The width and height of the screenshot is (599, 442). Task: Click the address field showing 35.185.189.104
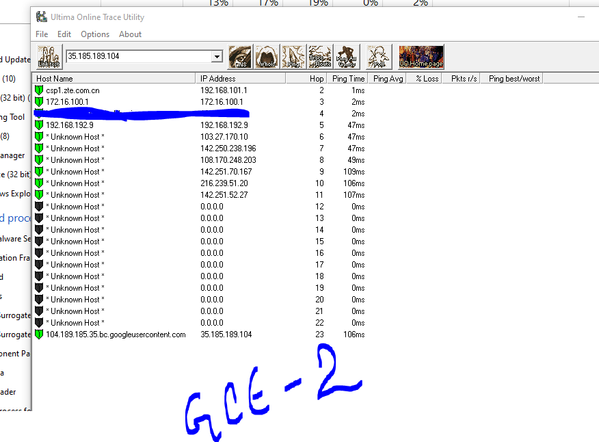[x=138, y=57]
